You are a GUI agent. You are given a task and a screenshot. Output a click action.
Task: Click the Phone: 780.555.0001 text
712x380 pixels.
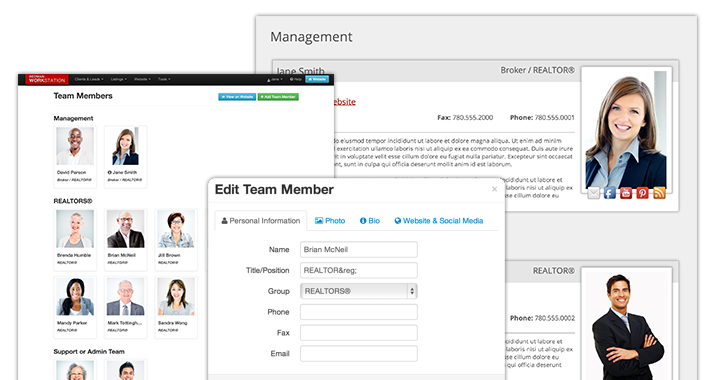pyautogui.click(x=542, y=118)
